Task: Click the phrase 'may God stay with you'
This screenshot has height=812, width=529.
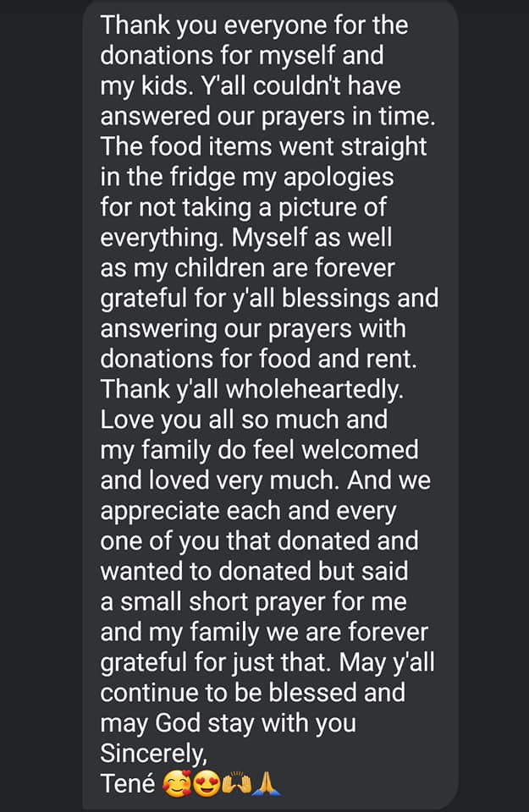Action: point(228,723)
